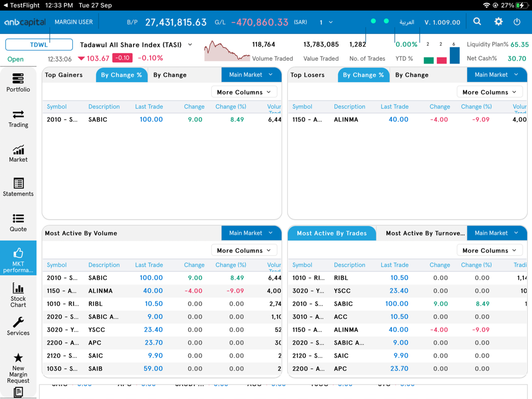Expand More Columns in Most Active By Volume
The image size is (532, 399).
click(244, 251)
